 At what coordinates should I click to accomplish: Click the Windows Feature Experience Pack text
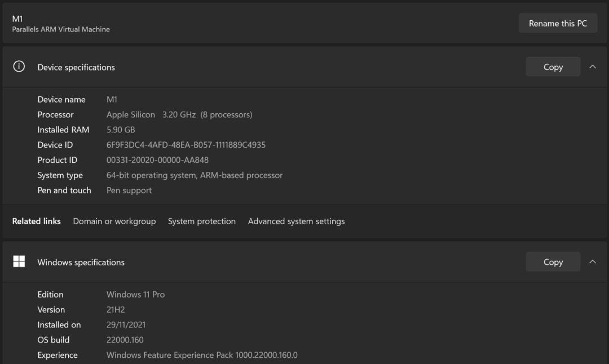(201, 355)
